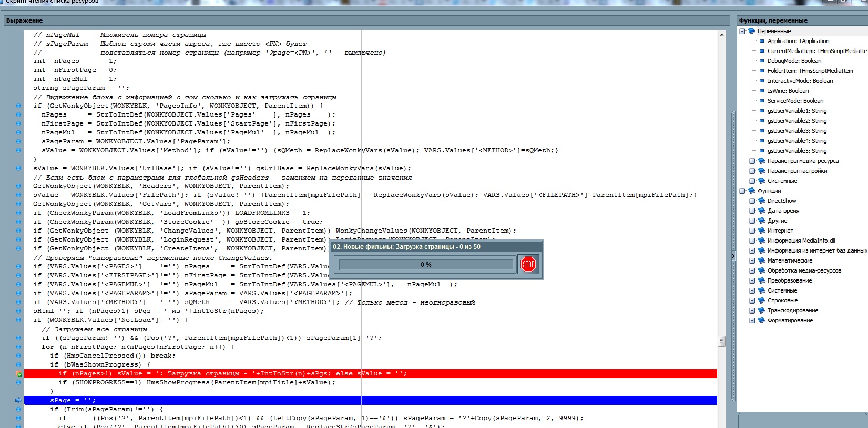
Task: Select gsUserVariable3: String in the list
Action: click(x=796, y=131)
